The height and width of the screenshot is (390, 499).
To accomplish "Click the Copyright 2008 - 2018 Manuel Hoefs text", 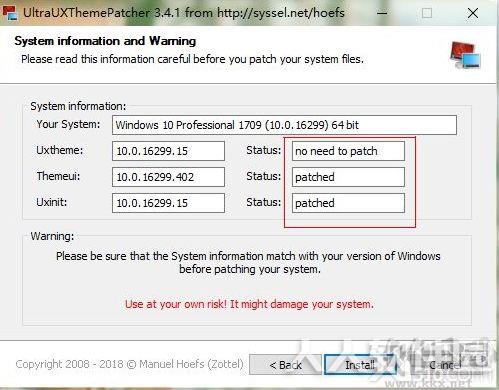I will (x=130, y=364).
